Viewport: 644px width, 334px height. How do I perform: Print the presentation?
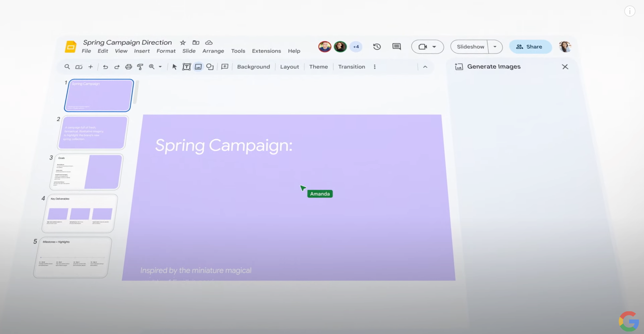click(x=129, y=67)
